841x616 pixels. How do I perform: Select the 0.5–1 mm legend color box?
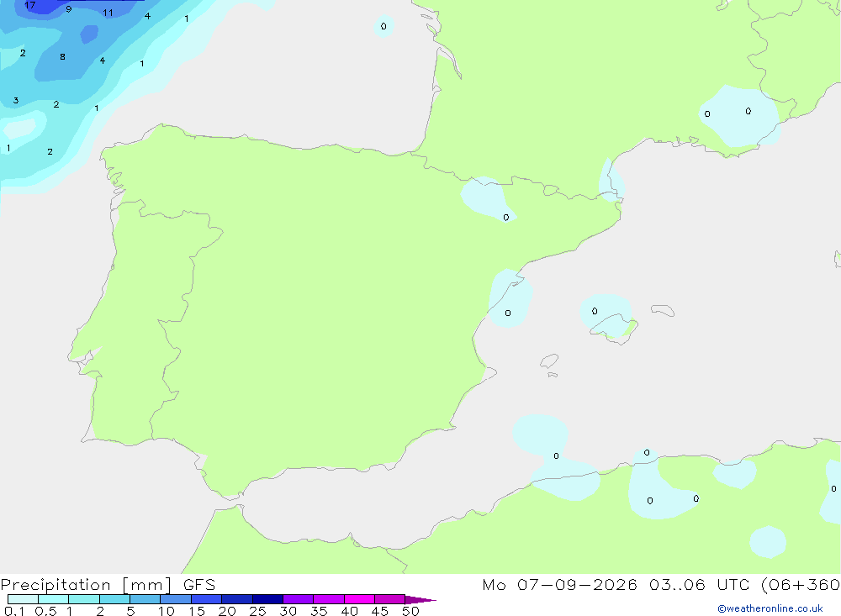click(54, 599)
